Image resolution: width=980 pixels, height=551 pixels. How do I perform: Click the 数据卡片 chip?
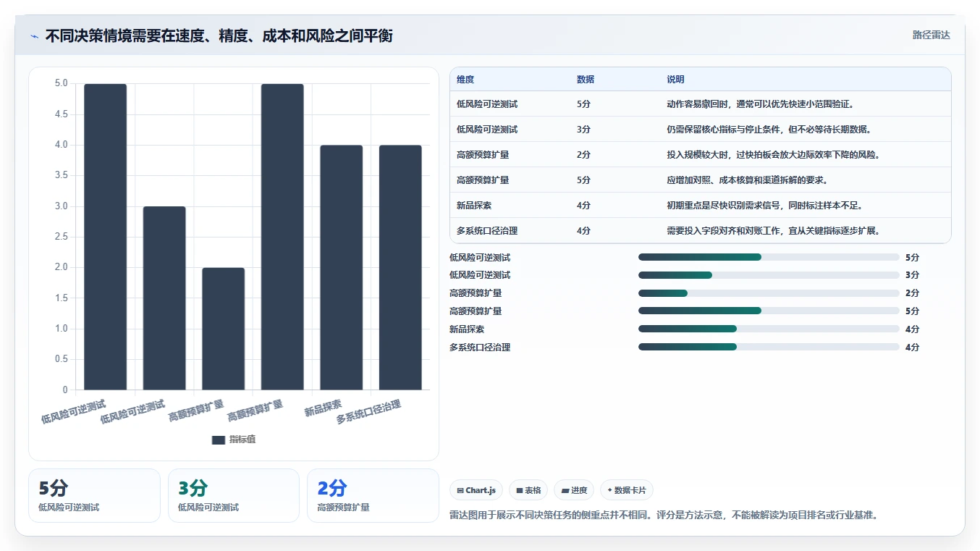coord(627,490)
